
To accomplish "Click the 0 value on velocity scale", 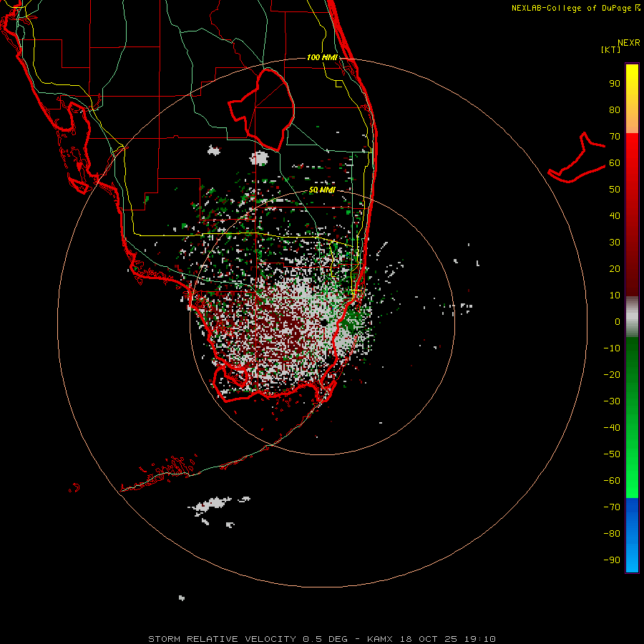I will tap(618, 322).
